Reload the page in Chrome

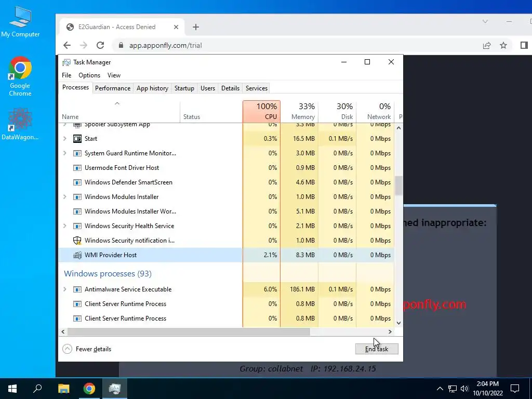(100, 45)
